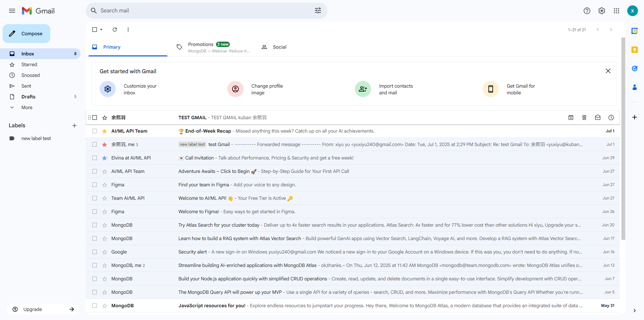Select the Call Invitation email checkbox
The height and width of the screenshot is (320, 644).
pos(95,158)
